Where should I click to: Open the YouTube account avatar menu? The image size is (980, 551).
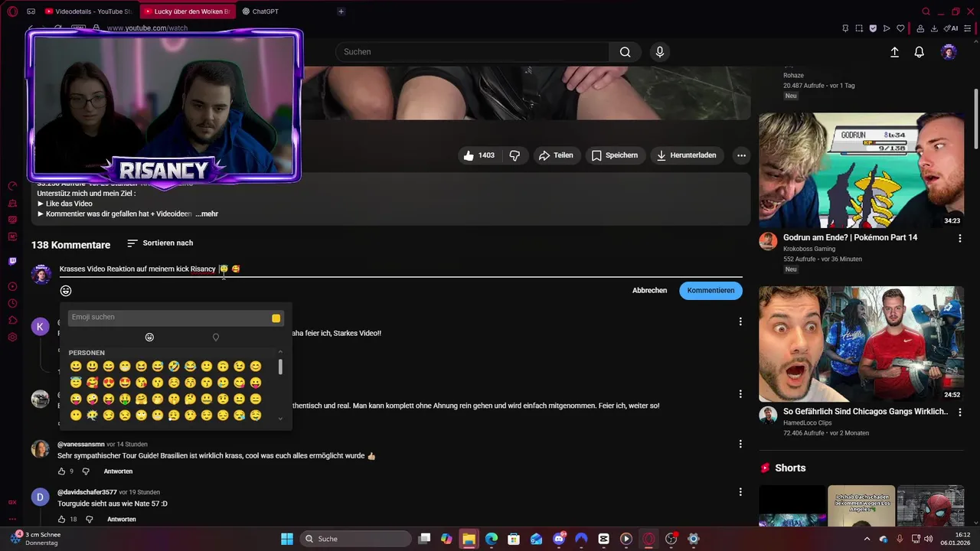pyautogui.click(x=949, y=52)
